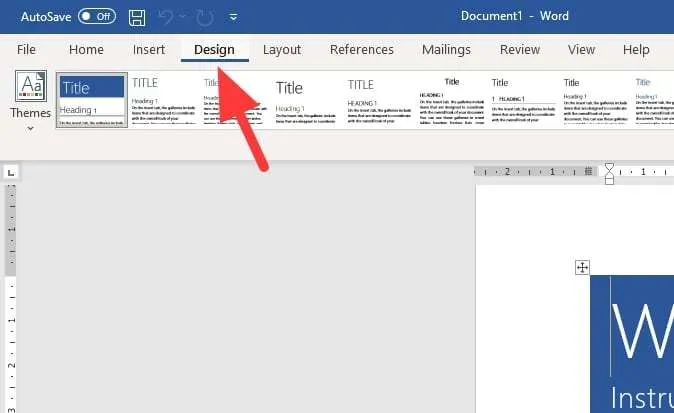Expand Customize Quick Access Toolbar dropdown
Screen dimensions: 674x413
(233, 17)
